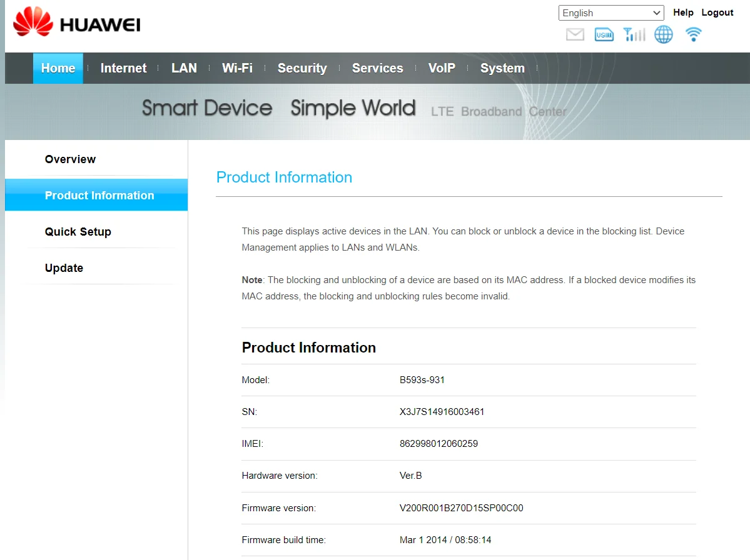The image size is (750, 560).
Task: Open the VoIP tab
Action: [x=442, y=68]
